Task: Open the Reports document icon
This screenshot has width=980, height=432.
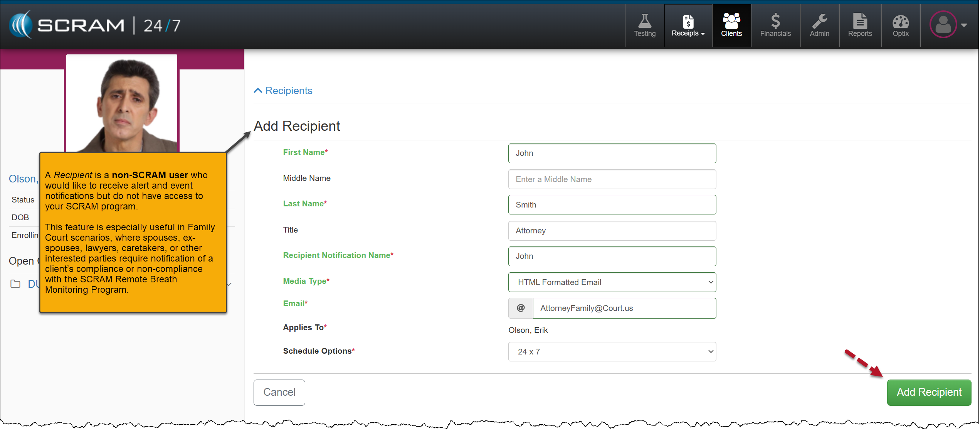Action: [859, 25]
